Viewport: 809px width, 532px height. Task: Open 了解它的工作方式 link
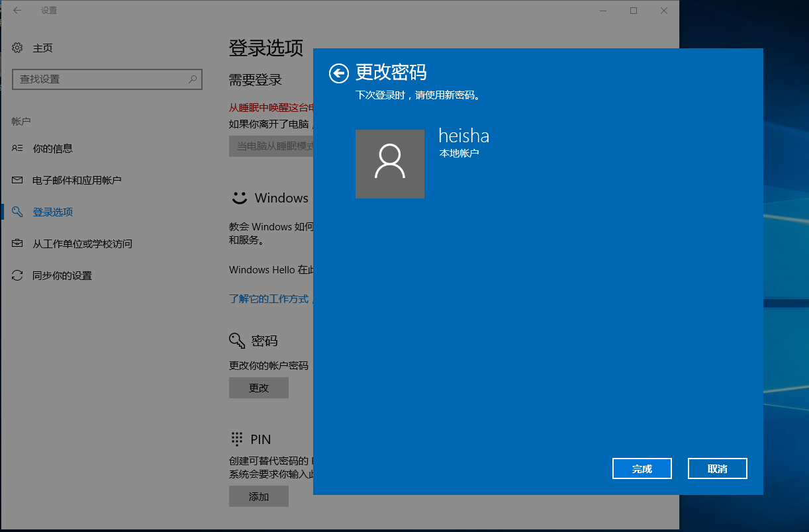[269, 299]
